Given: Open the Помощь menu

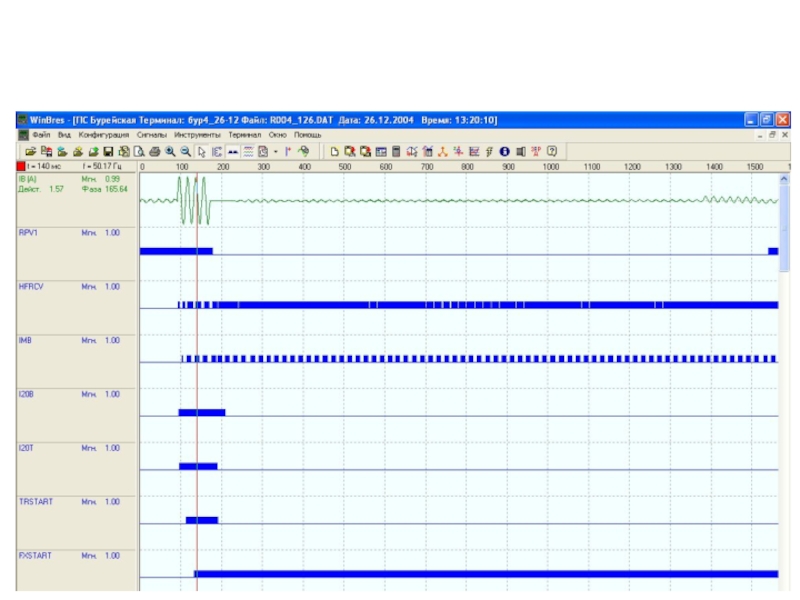Looking at the screenshot, I should click(308, 134).
